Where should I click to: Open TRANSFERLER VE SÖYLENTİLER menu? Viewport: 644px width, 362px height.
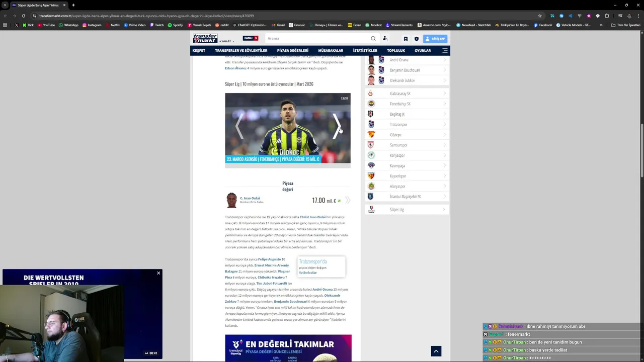pyautogui.click(x=241, y=51)
